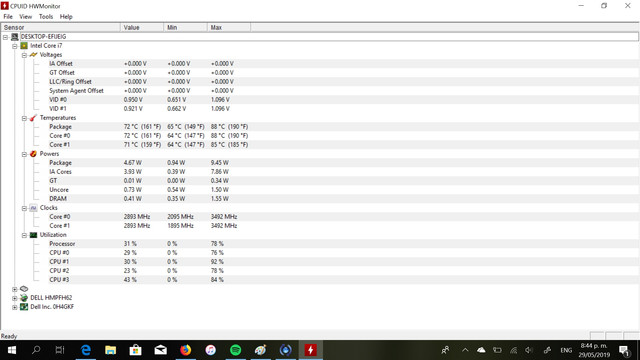Click the hard drive icon in tree
The height and width of the screenshot is (360, 640).
pyautogui.click(x=24, y=289)
